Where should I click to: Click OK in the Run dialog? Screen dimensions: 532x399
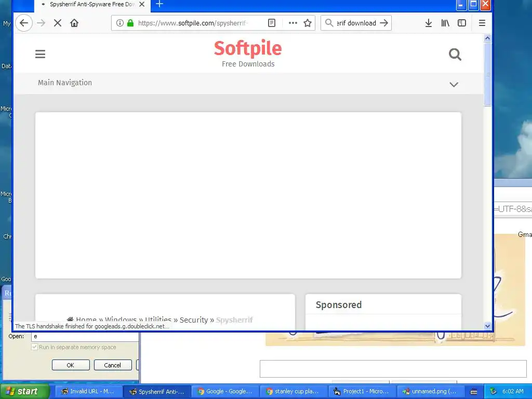pos(71,365)
